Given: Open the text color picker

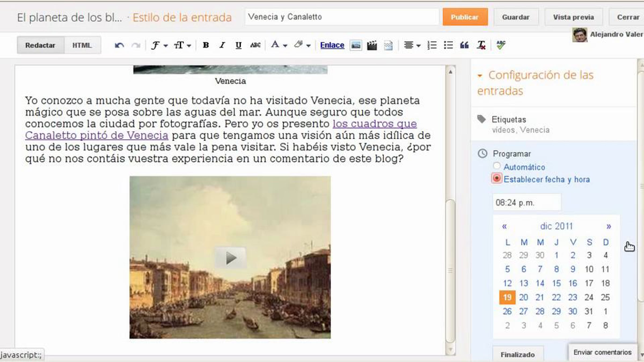Looking at the screenshot, I should click(x=279, y=45).
